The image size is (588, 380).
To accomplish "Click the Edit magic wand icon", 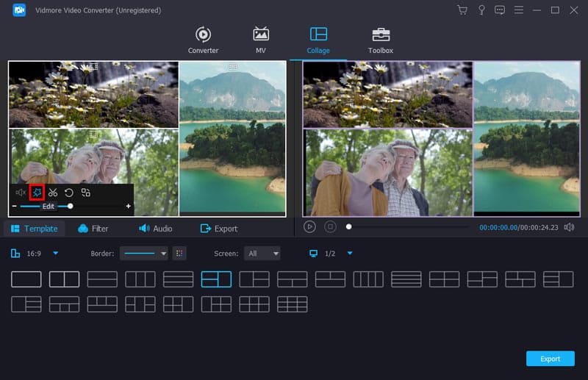I will click(x=37, y=193).
